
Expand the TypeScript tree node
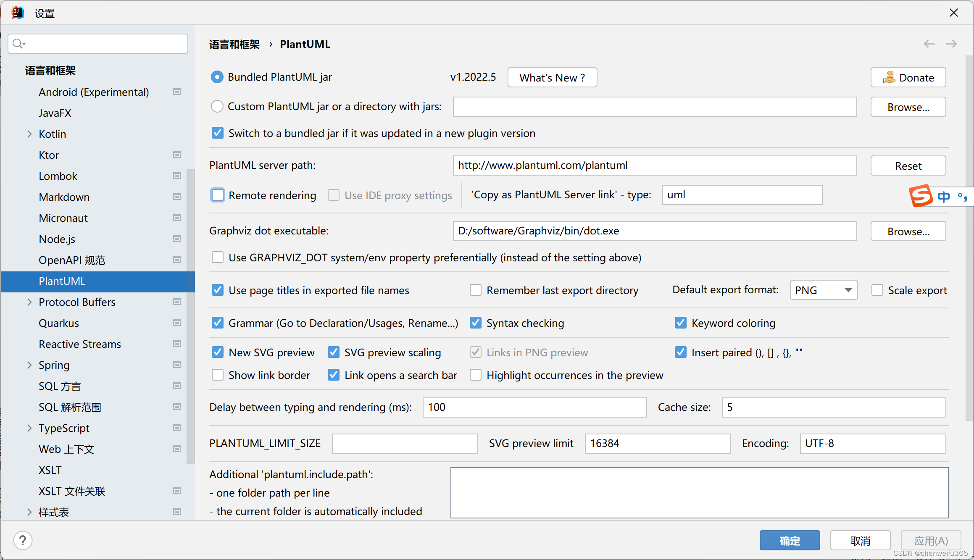[29, 428]
